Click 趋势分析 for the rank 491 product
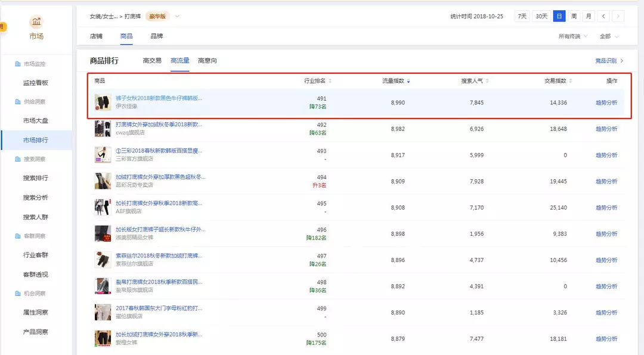 click(x=606, y=102)
